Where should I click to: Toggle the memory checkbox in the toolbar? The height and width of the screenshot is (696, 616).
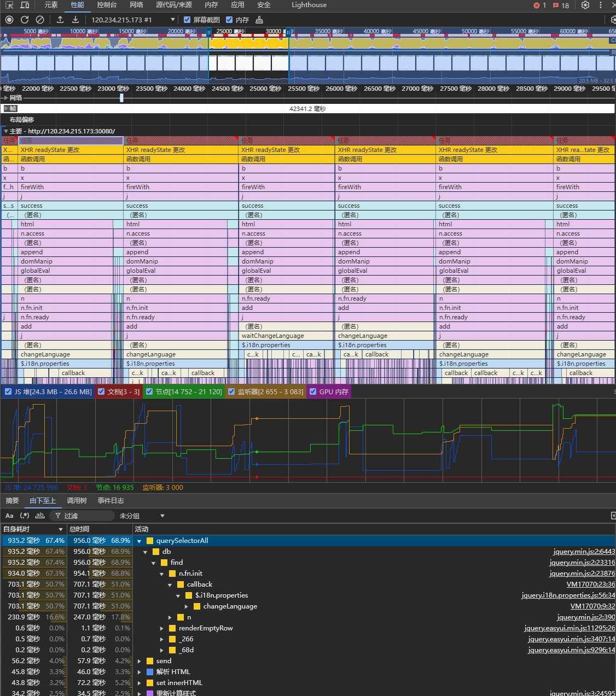(229, 20)
